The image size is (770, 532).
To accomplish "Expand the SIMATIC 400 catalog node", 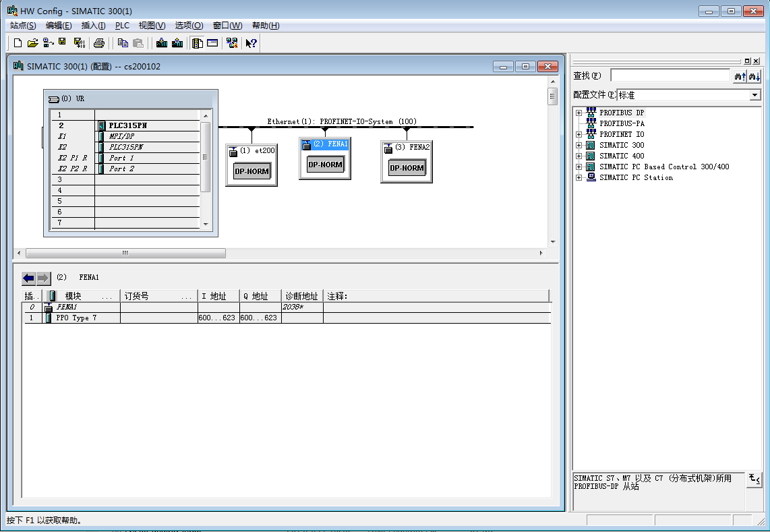I will 579,156.
